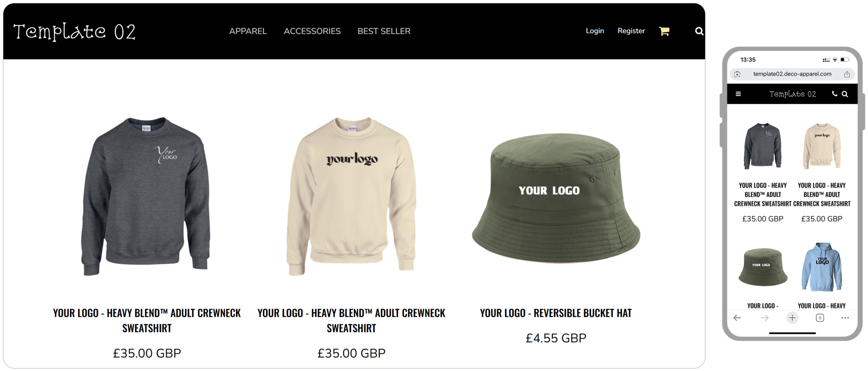Screen dimensions: 868x371
Task: Open the mobile browser tabs counter
Action: click(820, 318)
